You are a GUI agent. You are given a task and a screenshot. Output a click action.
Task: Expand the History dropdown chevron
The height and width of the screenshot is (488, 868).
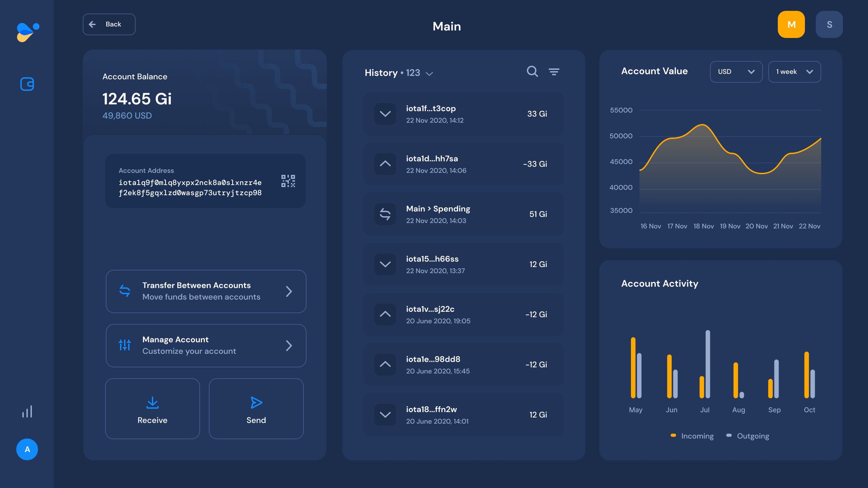point(430,73)
